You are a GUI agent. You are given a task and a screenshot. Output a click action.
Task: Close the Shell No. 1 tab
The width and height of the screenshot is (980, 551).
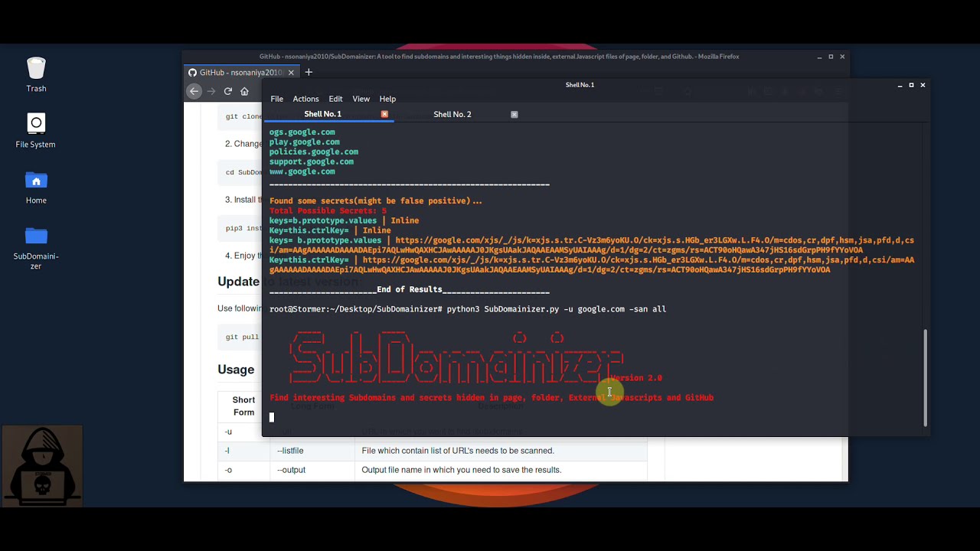[x=384, y=114]
